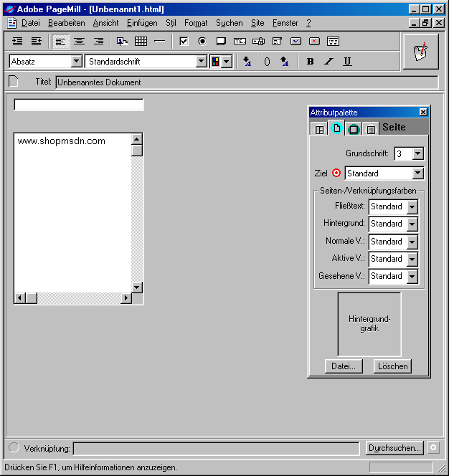Open the Absatz paragraph style dropdown
449x476 pixels.
coord(76,62)
